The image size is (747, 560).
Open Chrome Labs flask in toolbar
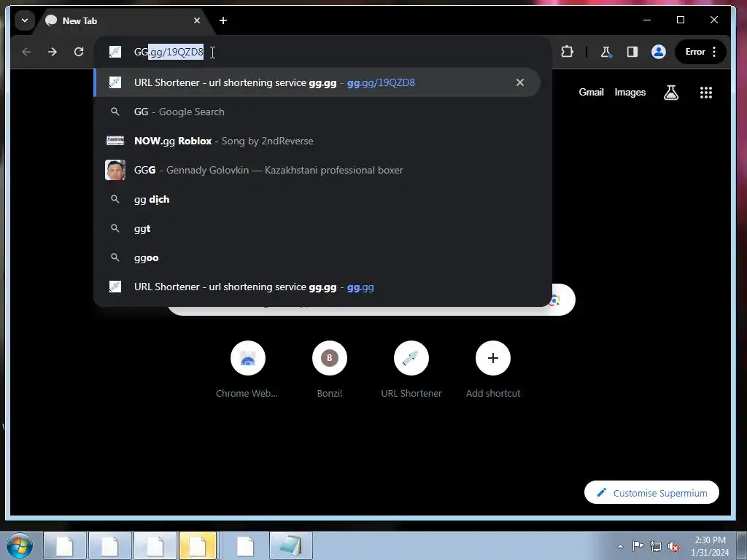(x=606, y=52)
